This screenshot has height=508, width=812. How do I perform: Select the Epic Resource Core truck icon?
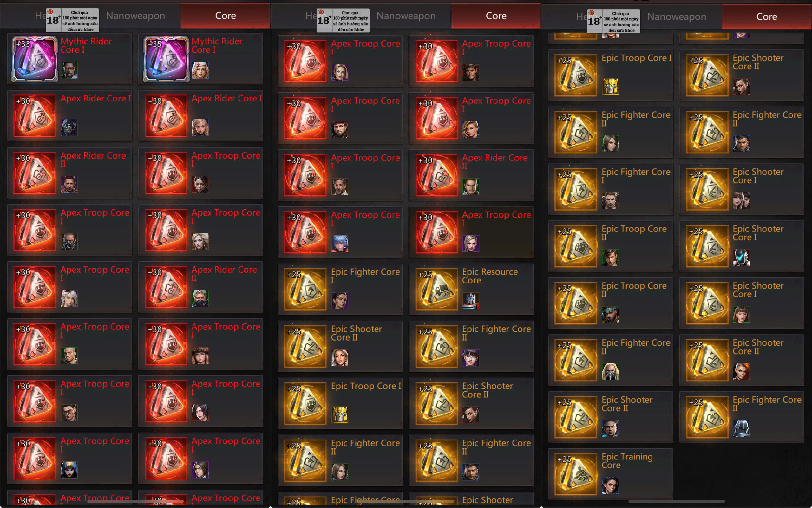pyautogui.click(x=436, y=289)
